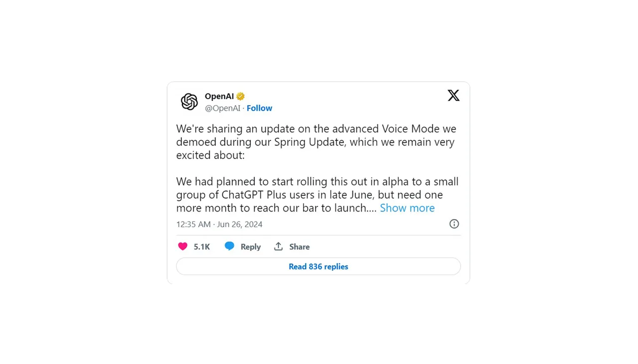
Task: Click the share upload arrow icon
Action: (x=279, y=246)
